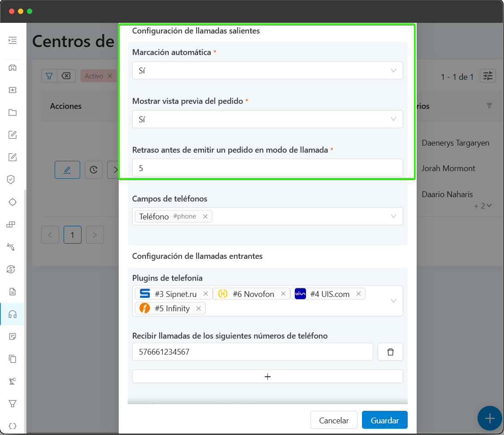Open the column settings sliders icon

pos(488,76)
